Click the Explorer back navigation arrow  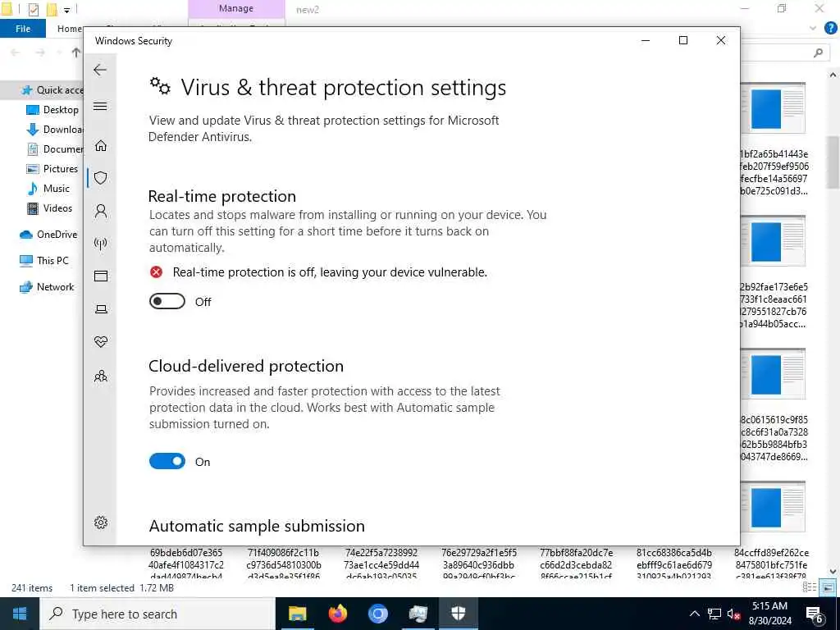tap(15, 52)
